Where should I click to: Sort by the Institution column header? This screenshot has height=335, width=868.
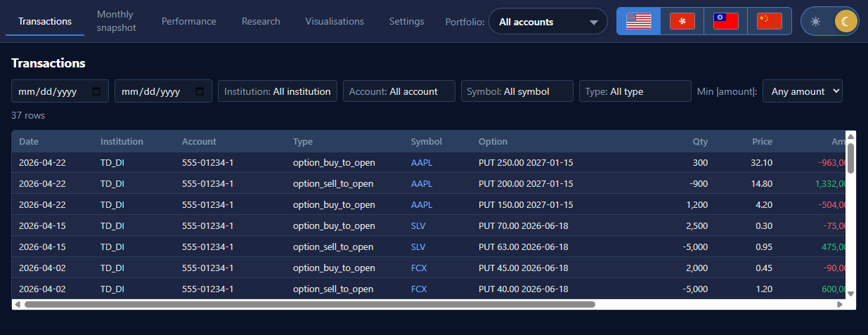122,141
